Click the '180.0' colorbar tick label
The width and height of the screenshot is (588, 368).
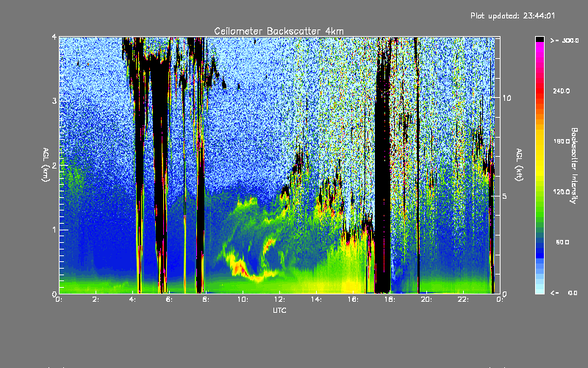562,141
